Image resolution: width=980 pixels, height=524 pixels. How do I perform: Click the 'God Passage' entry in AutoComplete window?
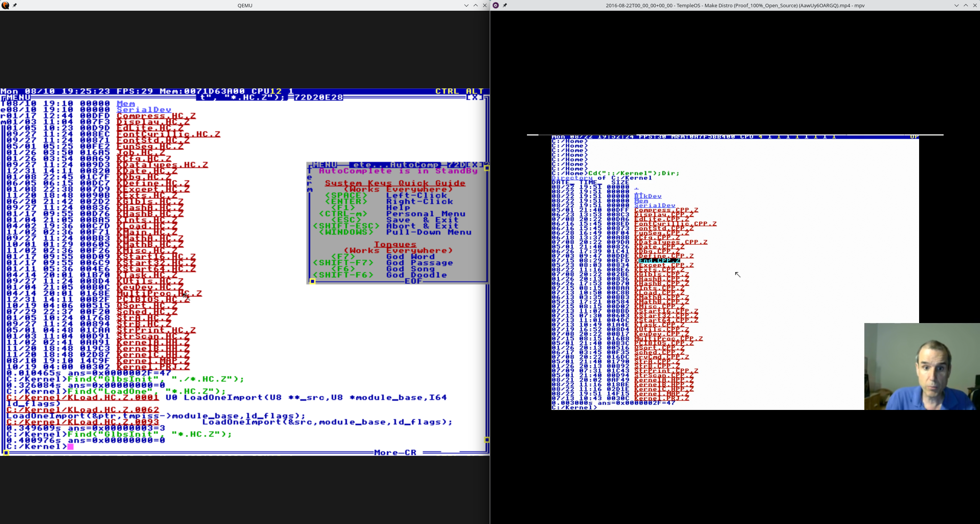420,263
